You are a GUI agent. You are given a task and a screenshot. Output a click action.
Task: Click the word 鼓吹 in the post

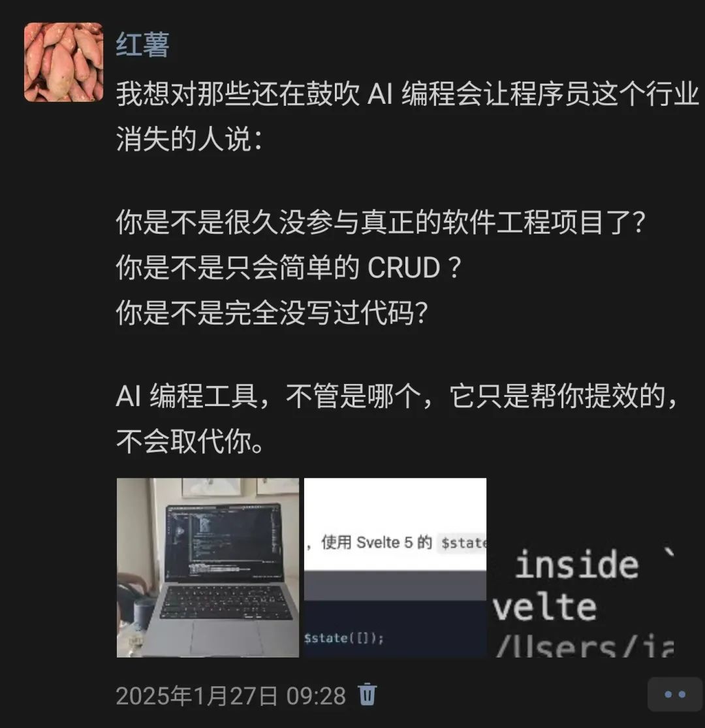pyautogui.click(x=333, y=94)
